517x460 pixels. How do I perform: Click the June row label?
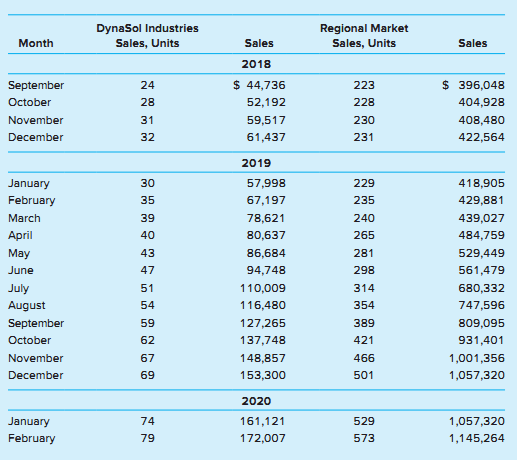21,270
